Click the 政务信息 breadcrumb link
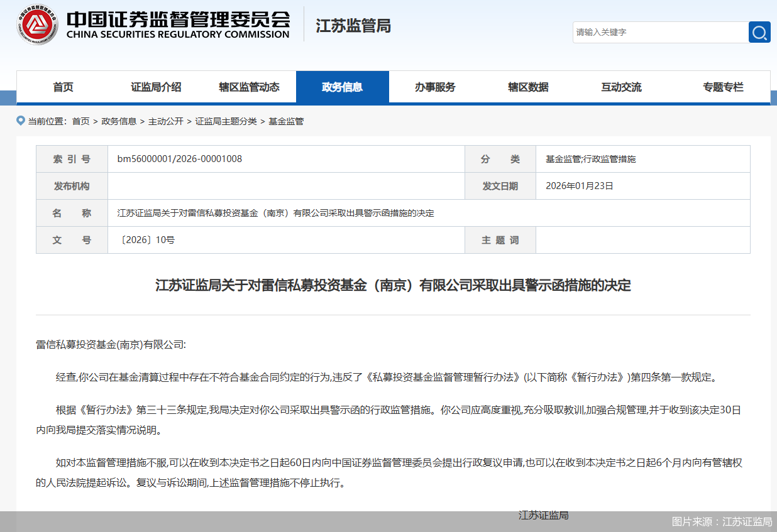777x532 pixels. click(119, 121)
